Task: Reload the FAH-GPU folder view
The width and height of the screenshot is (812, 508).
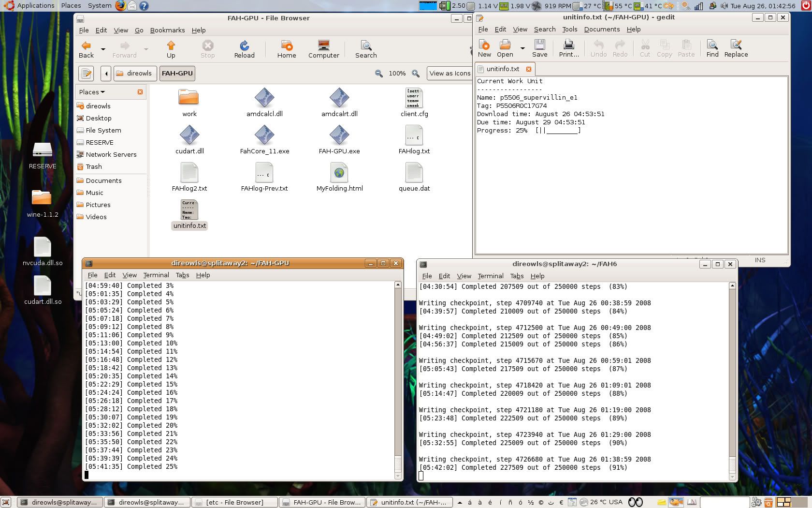Action: (244, 49)
